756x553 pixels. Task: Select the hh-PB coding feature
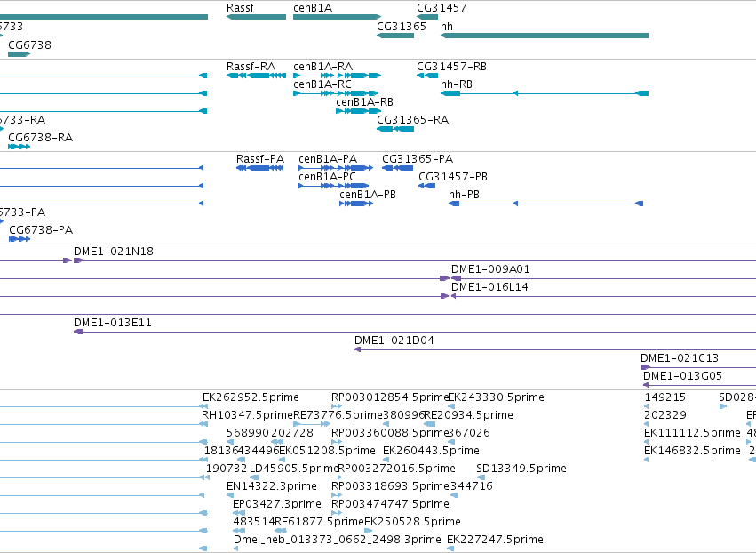[545, 204]
